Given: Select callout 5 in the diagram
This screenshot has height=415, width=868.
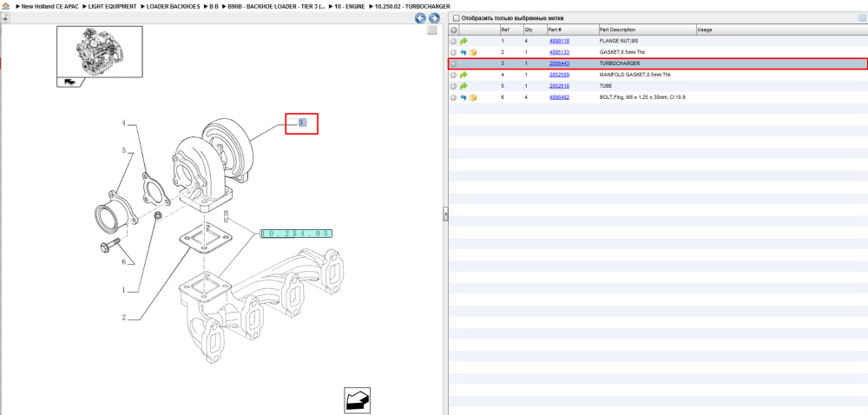Looking at the screenshot, I should click(124, 150).
